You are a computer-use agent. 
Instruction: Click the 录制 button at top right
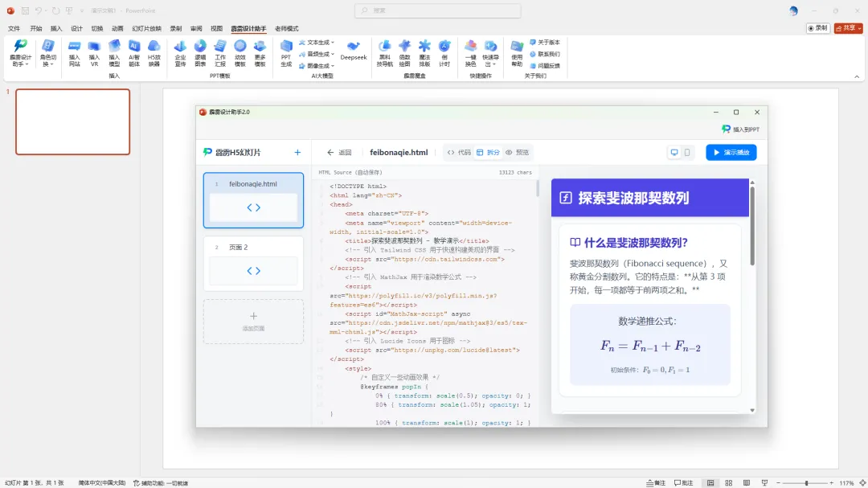pos(818,27)
